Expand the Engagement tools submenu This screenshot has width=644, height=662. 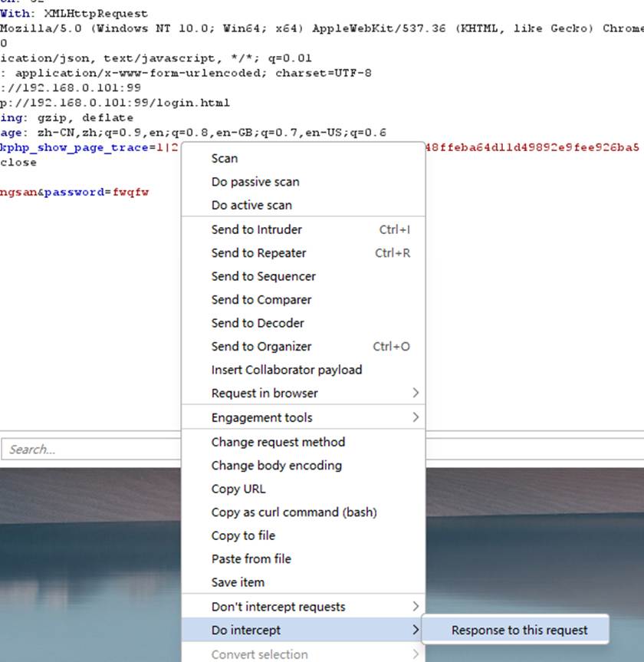303,417
